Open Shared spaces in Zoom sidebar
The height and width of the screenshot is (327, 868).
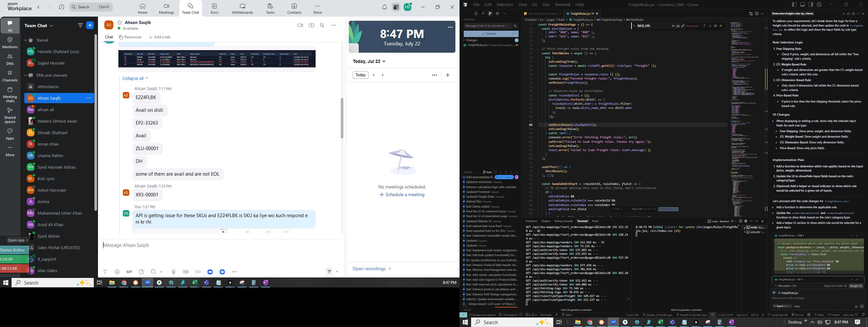coord(10,115)
